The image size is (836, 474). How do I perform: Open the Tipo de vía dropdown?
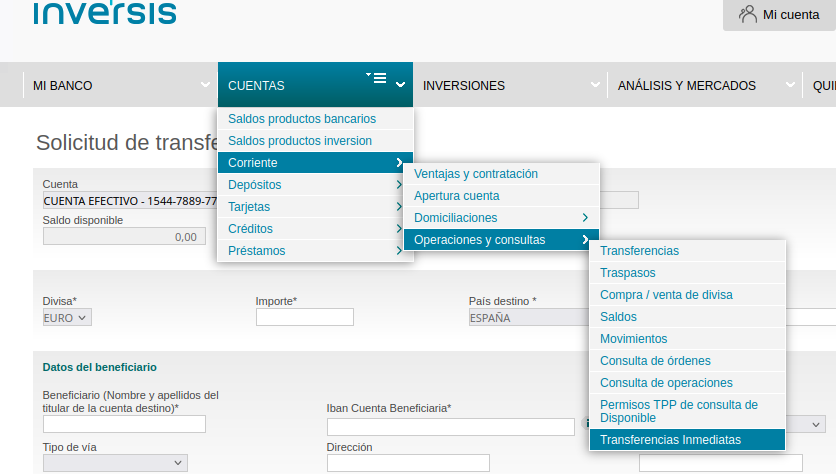tap(115, 463)
